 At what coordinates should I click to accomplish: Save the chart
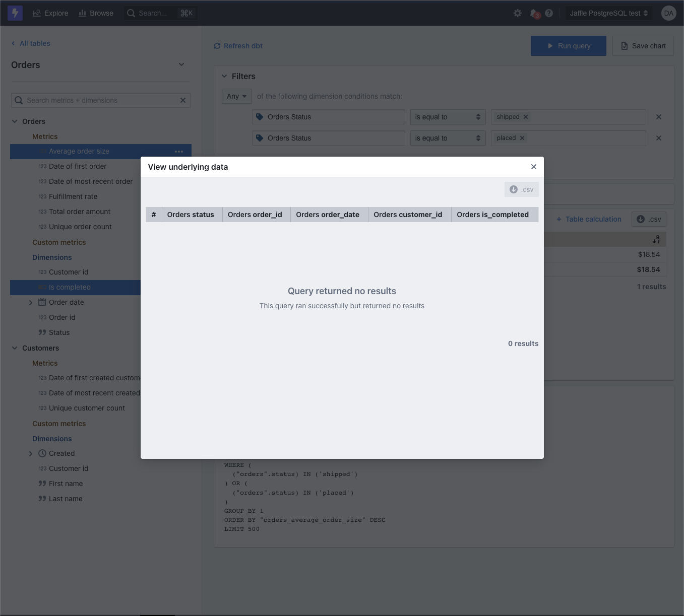click(x=643, y=45)
